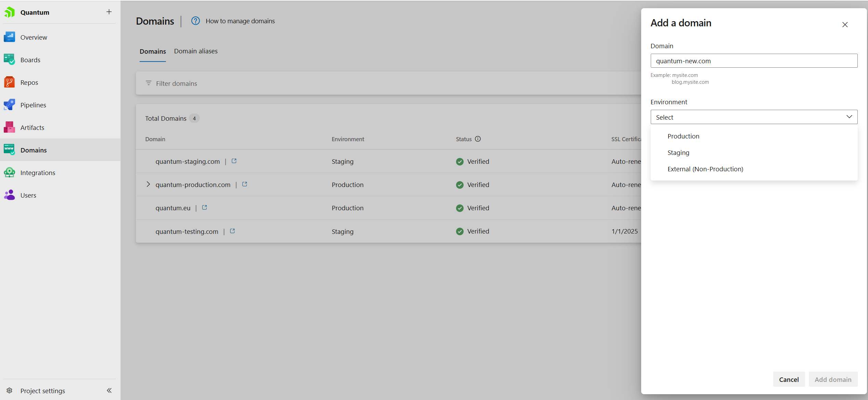Close the Add a domain panel
Viewport: 868px width, 400px height.
845,25
